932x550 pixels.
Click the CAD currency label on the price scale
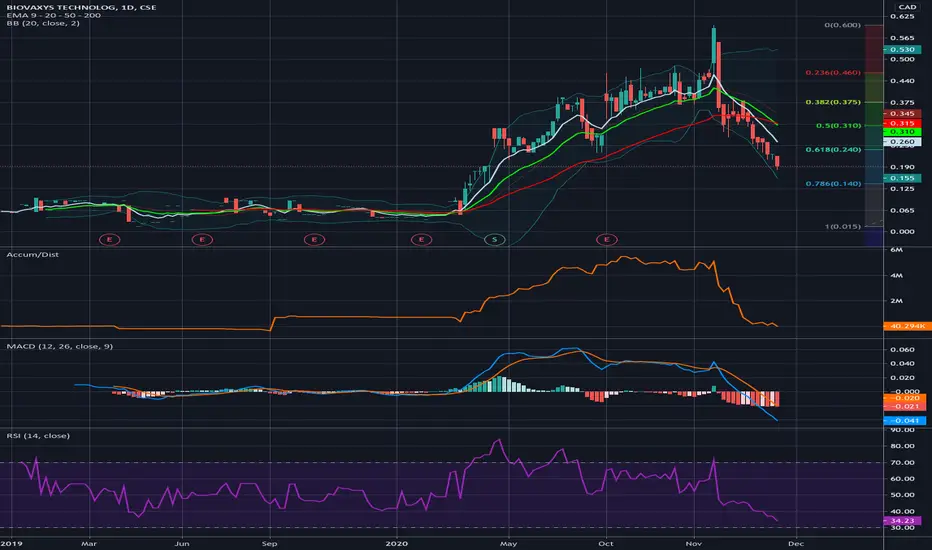(x=907, y=7)
